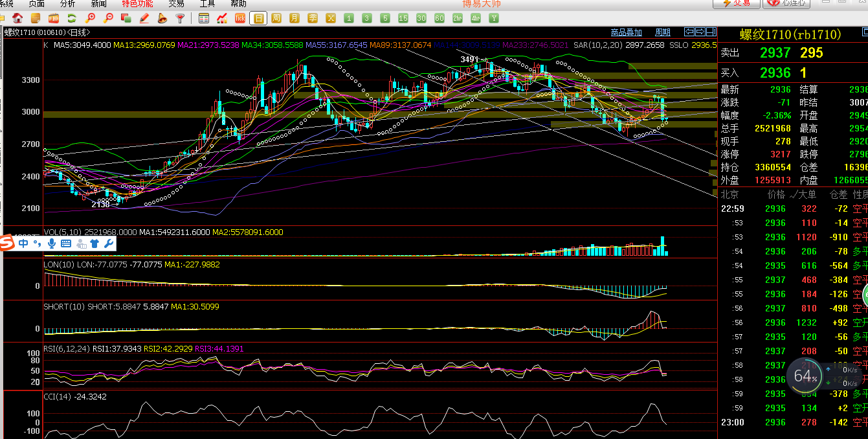Image resolution: width=868 pixels, height=439 pixels.
Task: Click the 卖出 price 2937
Action: click(x=775, y=53)
